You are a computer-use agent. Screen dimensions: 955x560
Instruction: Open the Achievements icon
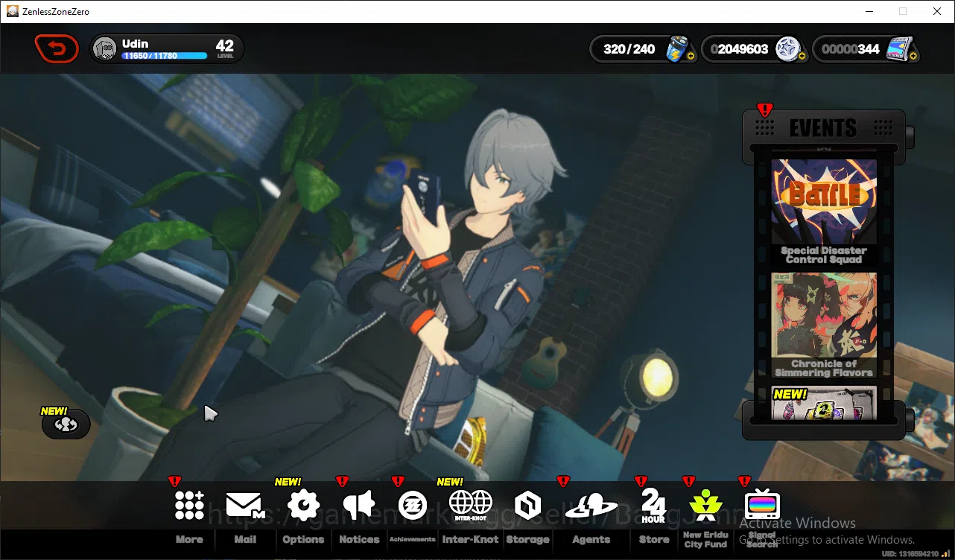[x=412, y=505]
